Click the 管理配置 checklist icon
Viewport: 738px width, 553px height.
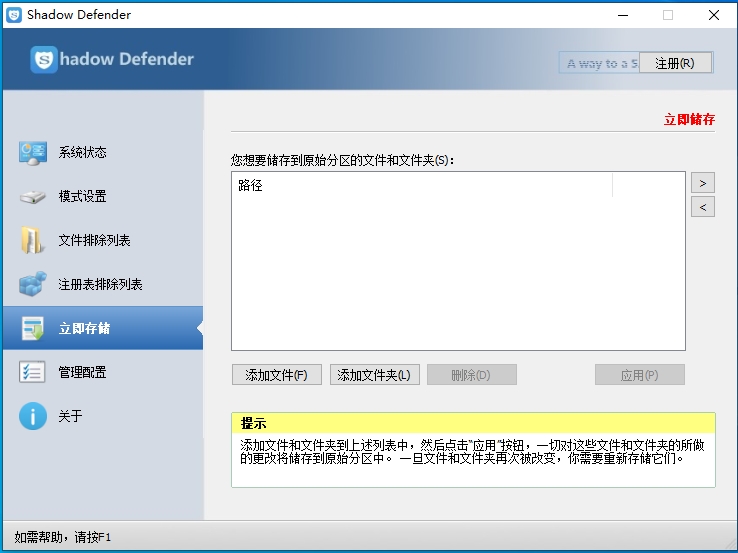click(32, 372)
